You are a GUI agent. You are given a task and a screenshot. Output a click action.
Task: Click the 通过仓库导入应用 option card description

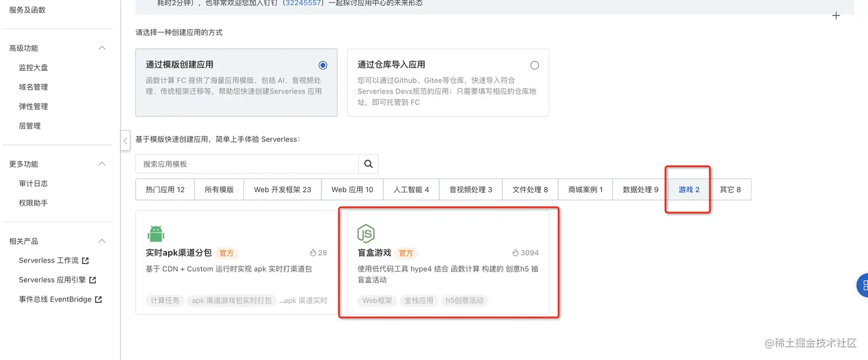click(447, 91)
